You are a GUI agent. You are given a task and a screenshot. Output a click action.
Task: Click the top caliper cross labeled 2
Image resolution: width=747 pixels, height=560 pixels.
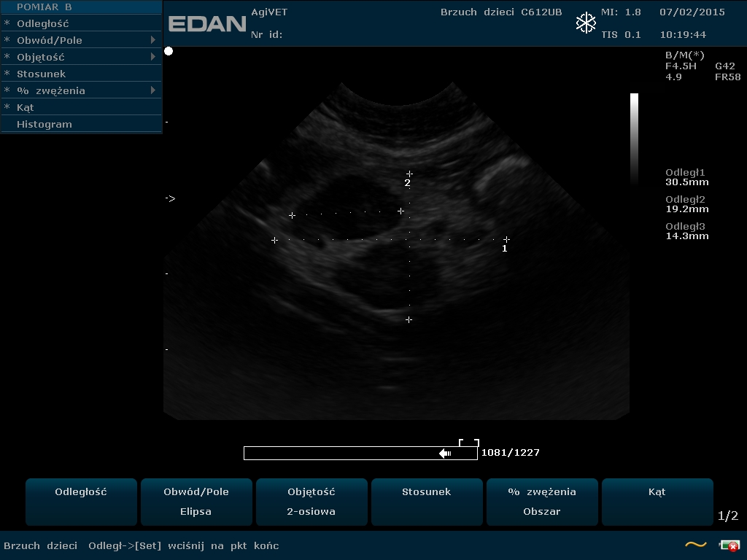409,174
